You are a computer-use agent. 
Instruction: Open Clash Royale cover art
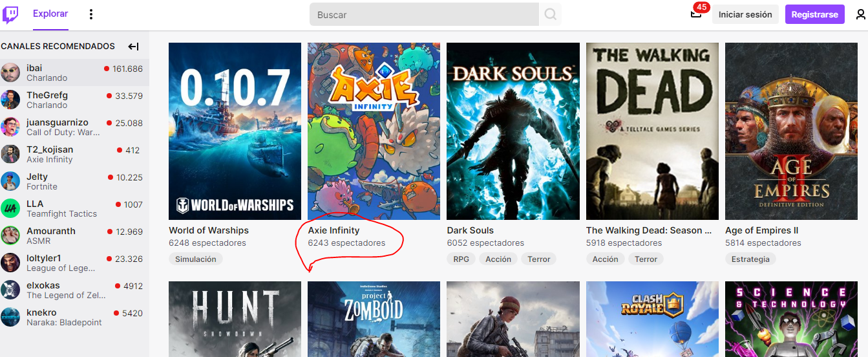pos(652,319)
